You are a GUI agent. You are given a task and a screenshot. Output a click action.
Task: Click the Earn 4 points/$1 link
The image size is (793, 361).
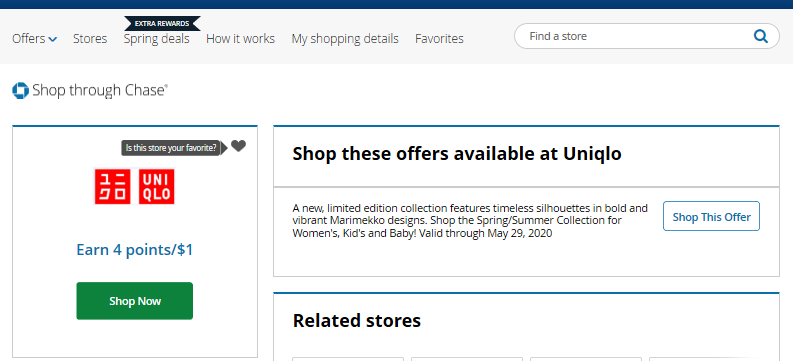[x=135, y=250]
